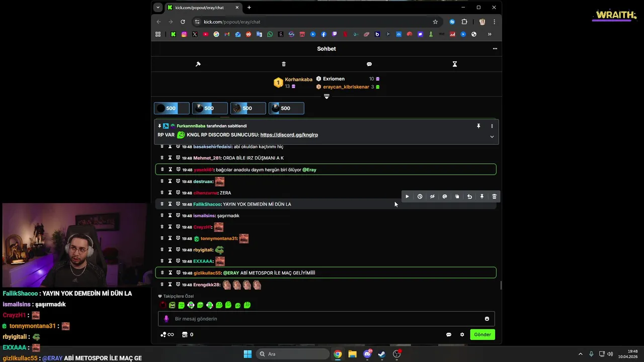The width and height of the screenshot is (644, 362).
Task: Expand the pinned message chevron
Action: point(492,137)
